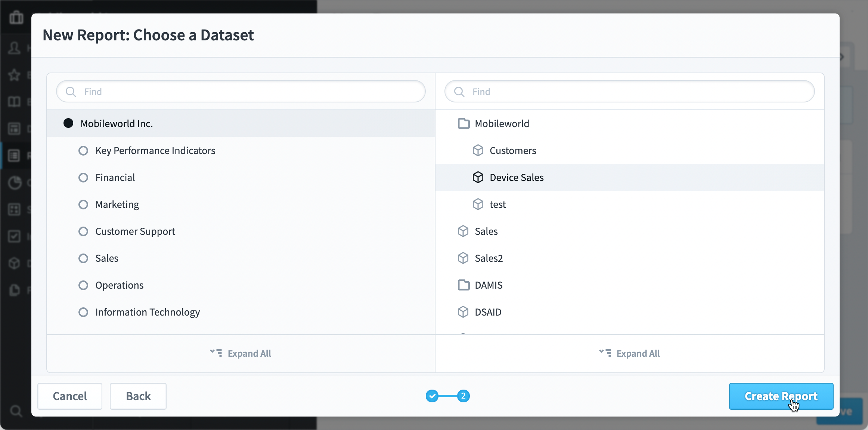This screenshot has height=430, width=868.
Task: Open the documents sidebar icon
Action: [x=15, y=290]
